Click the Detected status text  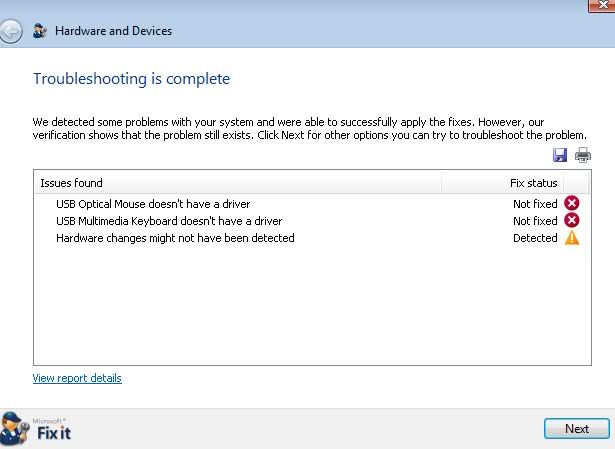point(535,238)
